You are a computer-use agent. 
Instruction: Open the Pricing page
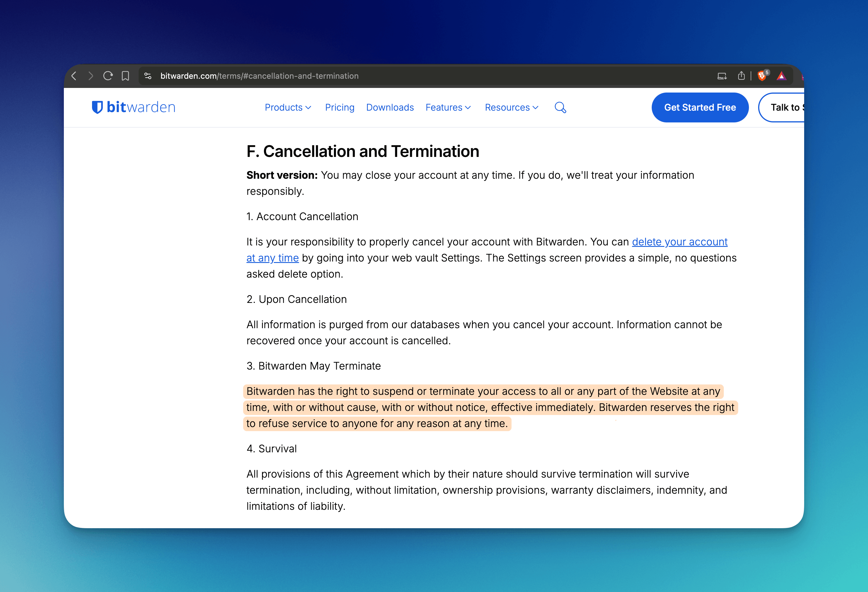[339, 107]
